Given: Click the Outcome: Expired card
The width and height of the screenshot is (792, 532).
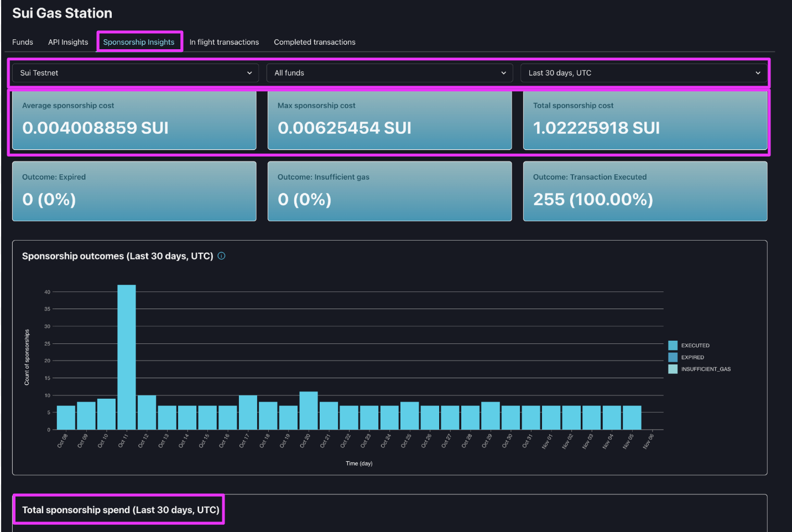Looking at the screenshot, I should tap(134, 191).
